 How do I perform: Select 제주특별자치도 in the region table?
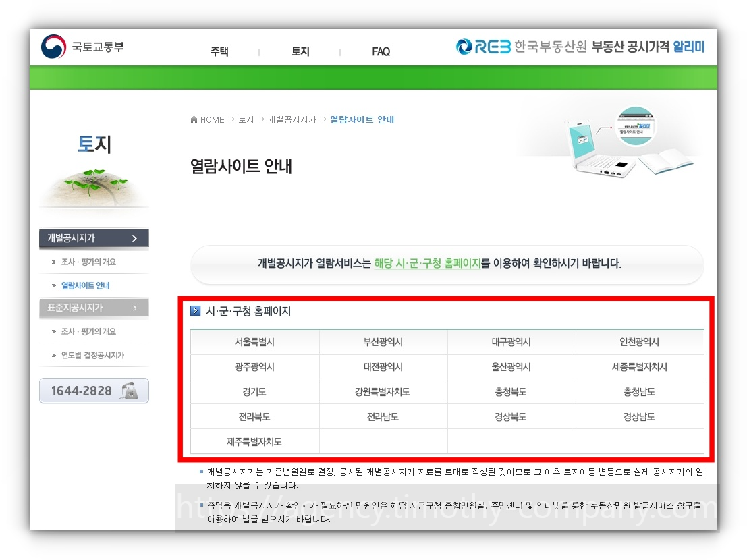255,441
